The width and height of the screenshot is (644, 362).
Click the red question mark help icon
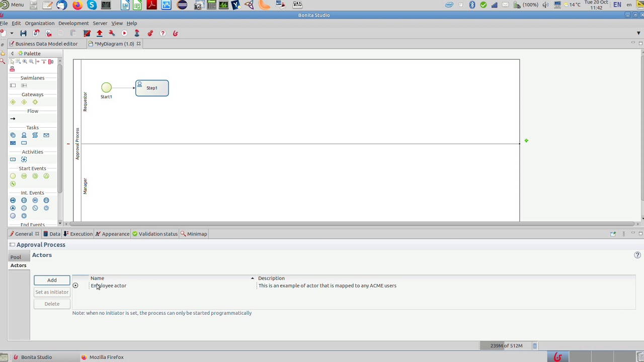163,33
